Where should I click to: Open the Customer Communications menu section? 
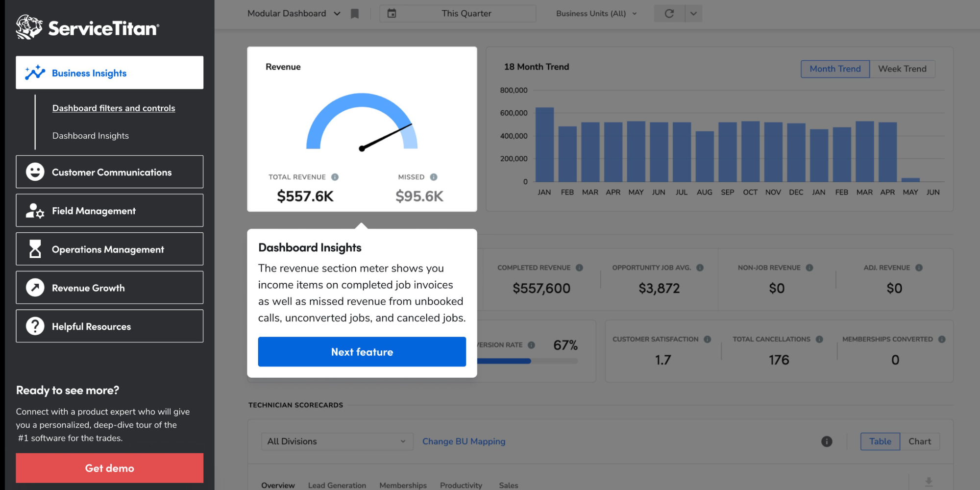110,172
